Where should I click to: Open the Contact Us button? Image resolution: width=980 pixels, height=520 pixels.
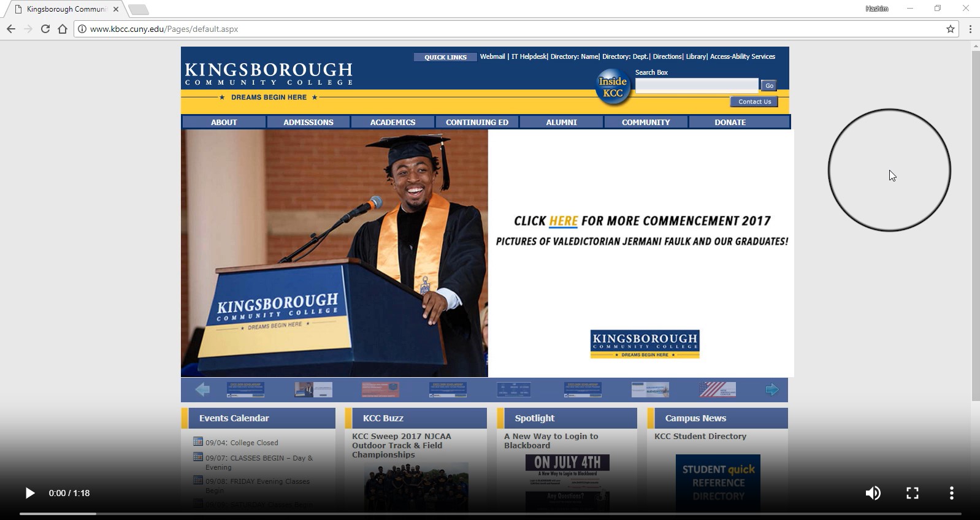[x=754, y=102]
